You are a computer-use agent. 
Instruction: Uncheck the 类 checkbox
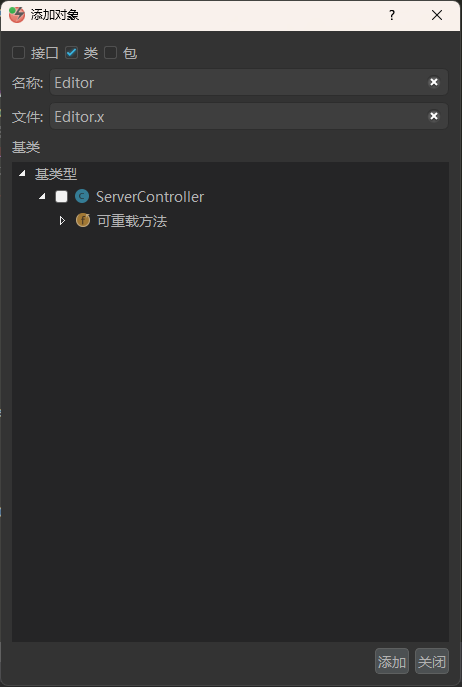pos(71,53)
